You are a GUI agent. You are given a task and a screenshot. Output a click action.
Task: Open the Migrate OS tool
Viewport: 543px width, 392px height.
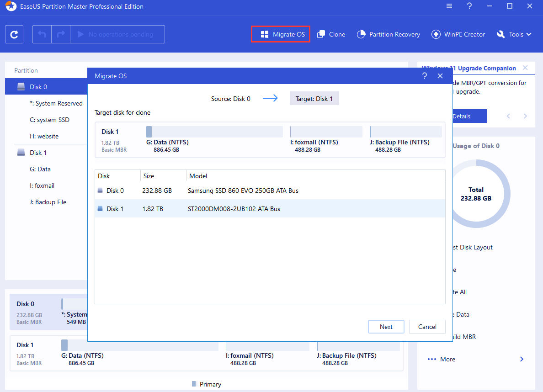click(281, 34)
